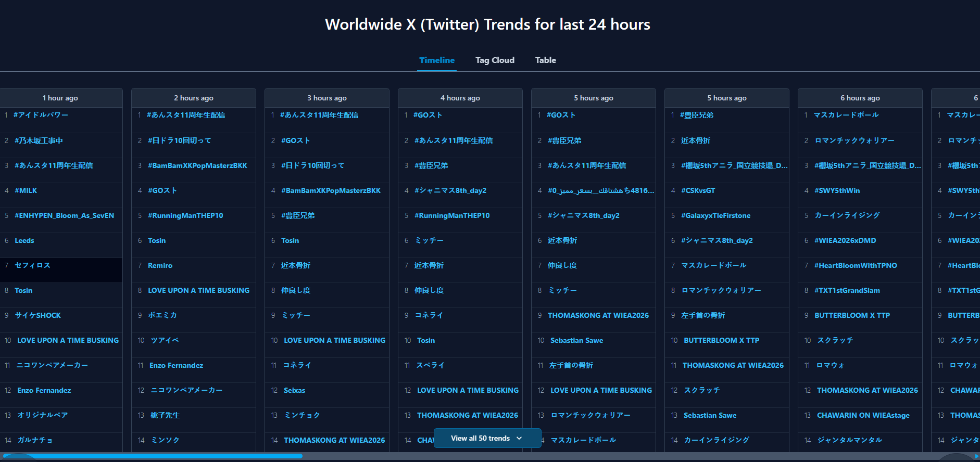
Task: Switch to the Timeline tab
Action: click(437, 60)
